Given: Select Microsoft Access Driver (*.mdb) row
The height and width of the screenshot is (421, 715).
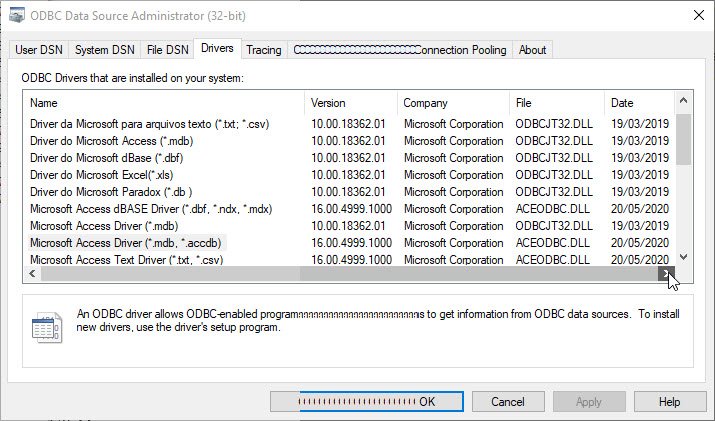Looking at the screenshot, I should [x=349, y=226].
